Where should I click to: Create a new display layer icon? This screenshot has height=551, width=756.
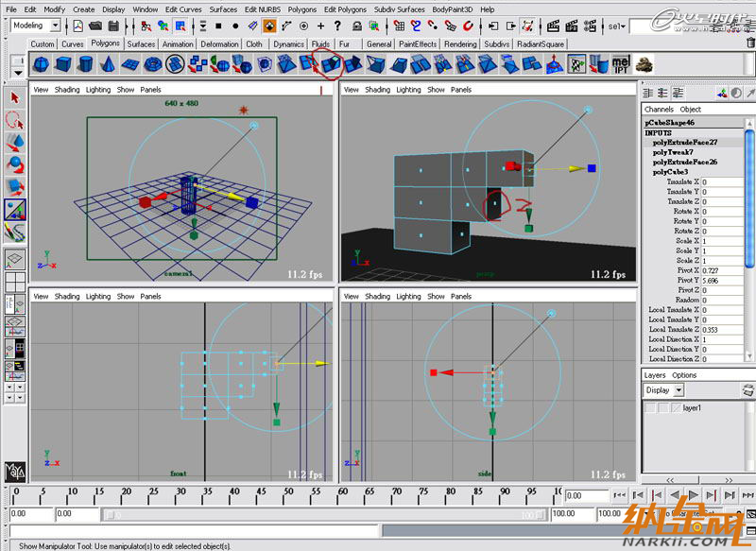click(748, 389)
